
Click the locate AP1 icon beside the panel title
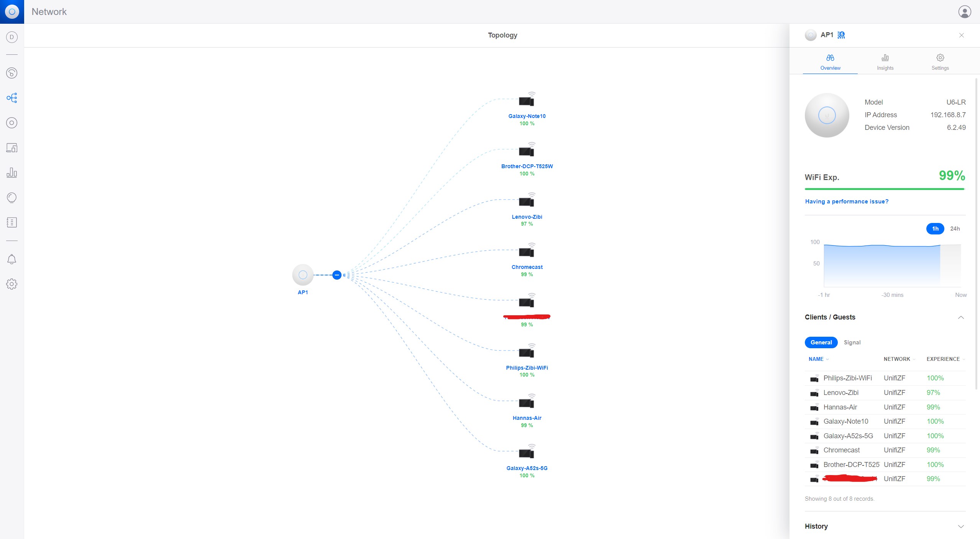point(841,35)
